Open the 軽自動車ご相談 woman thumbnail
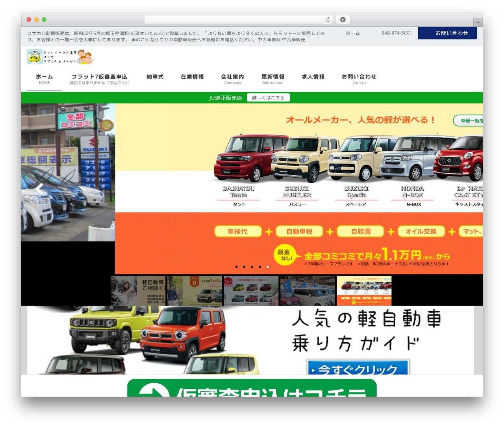The image size is (504, 427). pyautogui.click(x=138, y=291)
